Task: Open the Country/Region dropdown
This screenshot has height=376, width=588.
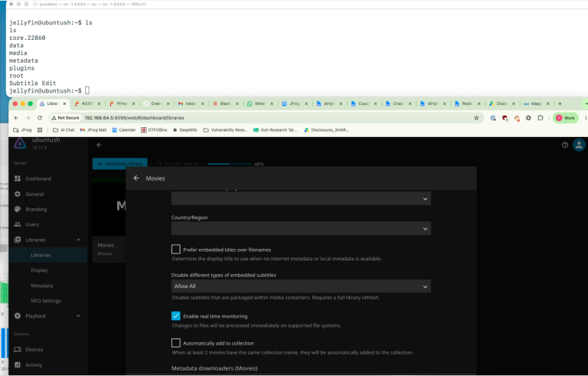Action: pos(301,228)
